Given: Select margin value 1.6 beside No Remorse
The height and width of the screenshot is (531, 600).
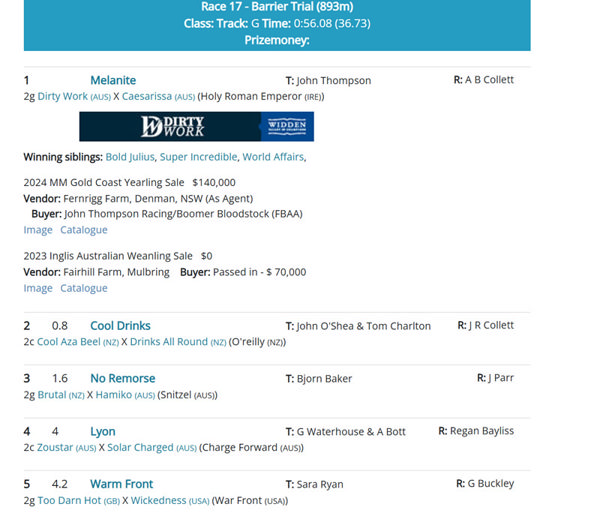Looking at the screenshot, I should coord(60,379).
